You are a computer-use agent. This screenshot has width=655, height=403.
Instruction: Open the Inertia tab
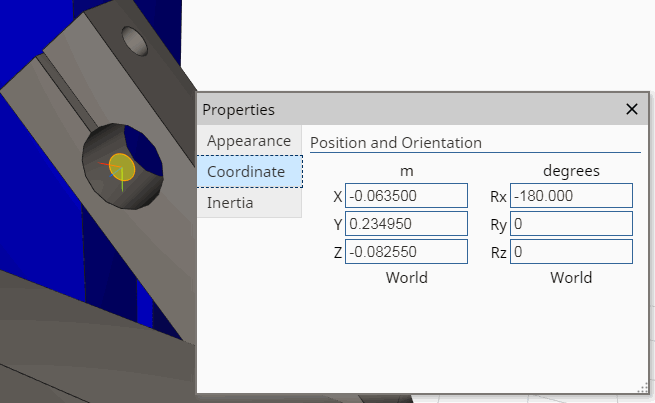(230, 203)
